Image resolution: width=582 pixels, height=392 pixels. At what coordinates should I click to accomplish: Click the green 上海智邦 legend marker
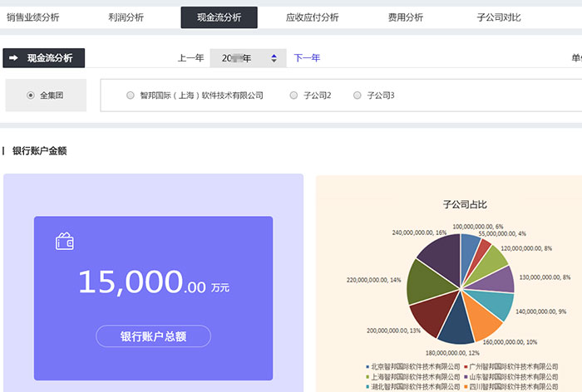pos(367,376)
